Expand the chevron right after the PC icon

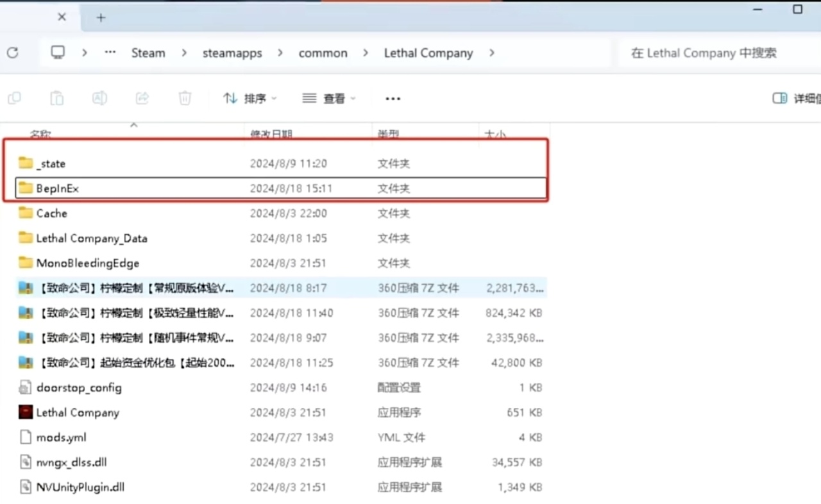(84, 53)
